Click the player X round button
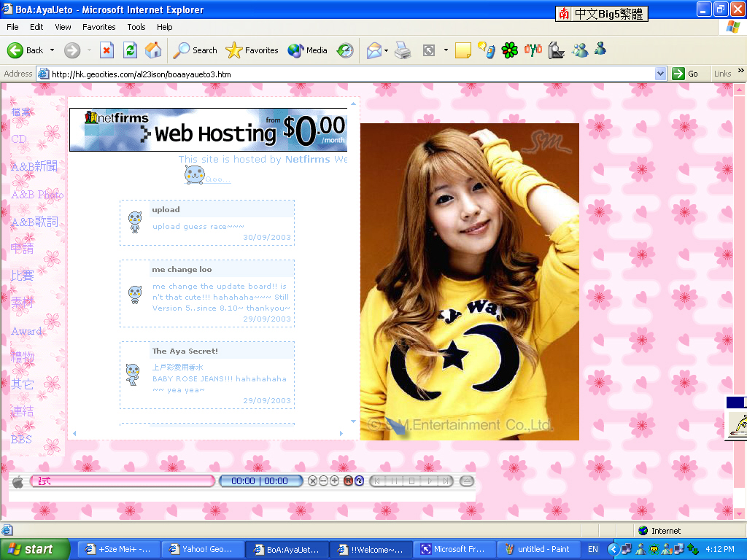This screenshot has width=747, height=560. (x=312, y=481)
